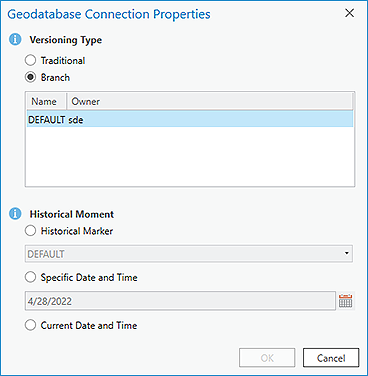Open the DEFAULT historical marker dropdown
Screen dimensions: 368x376
click(x=189, y=254)
